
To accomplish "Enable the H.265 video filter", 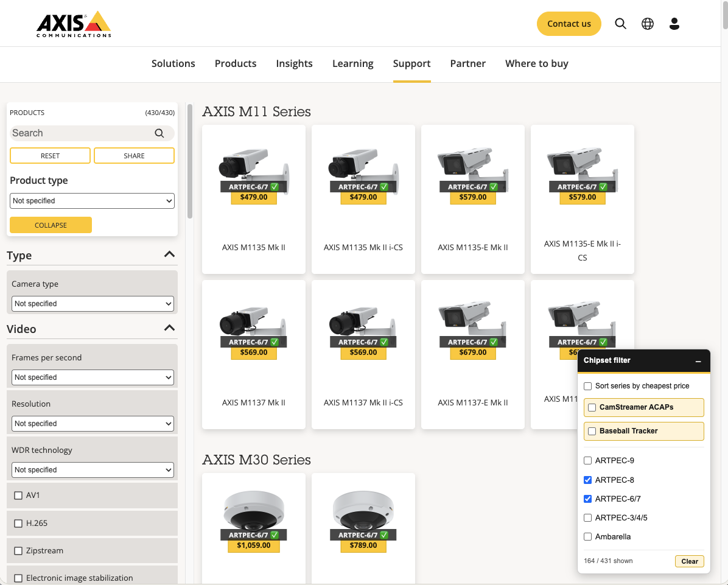I will pos(18,524).
